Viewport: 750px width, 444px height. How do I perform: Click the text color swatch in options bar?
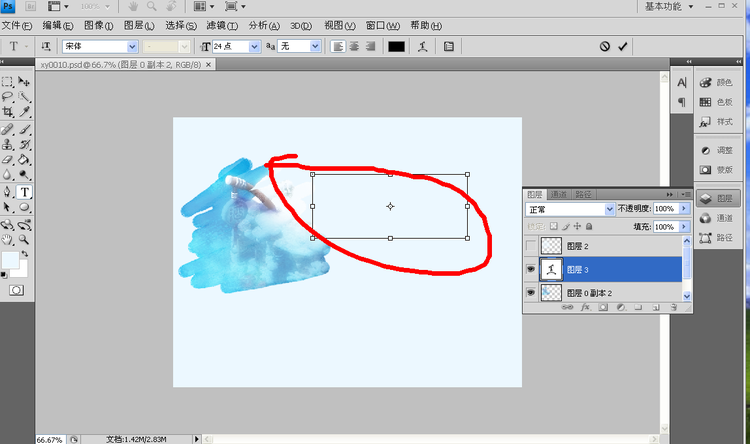396,46
